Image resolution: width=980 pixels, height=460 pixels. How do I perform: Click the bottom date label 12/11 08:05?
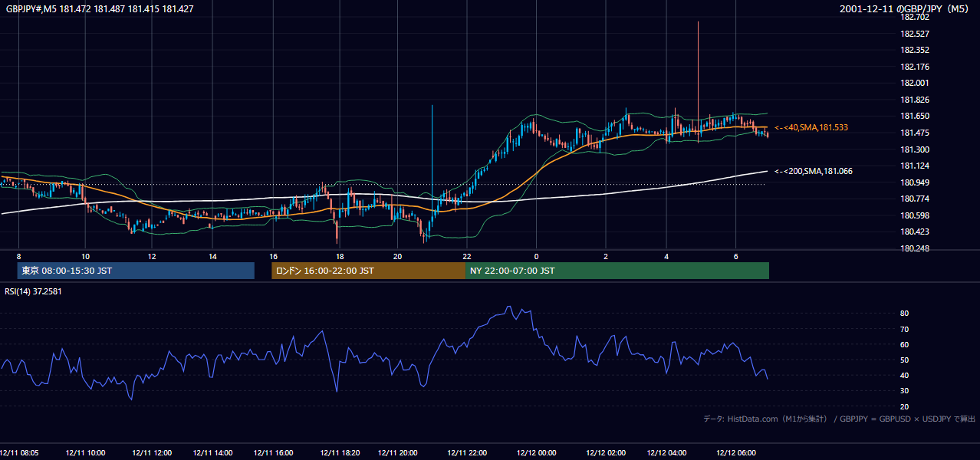(x=19, y=453)
